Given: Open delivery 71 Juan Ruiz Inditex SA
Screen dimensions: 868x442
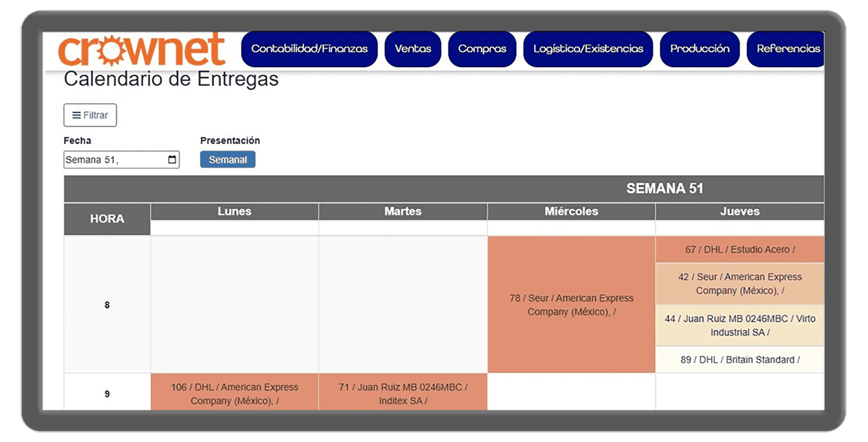Looking at the screenshot, I should (x=403, y=394).
